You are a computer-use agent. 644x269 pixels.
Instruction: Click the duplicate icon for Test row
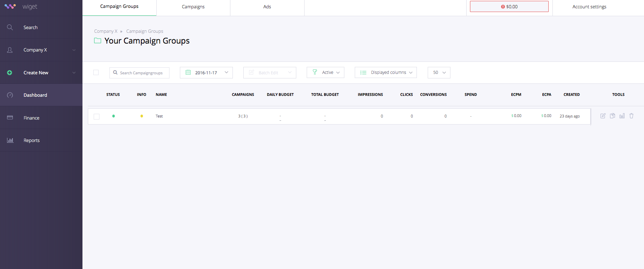tap(613, 116)
